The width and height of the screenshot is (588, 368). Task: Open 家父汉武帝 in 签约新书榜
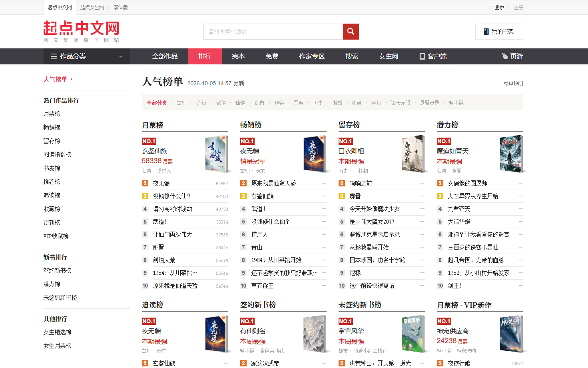click(x=265, y=363)
